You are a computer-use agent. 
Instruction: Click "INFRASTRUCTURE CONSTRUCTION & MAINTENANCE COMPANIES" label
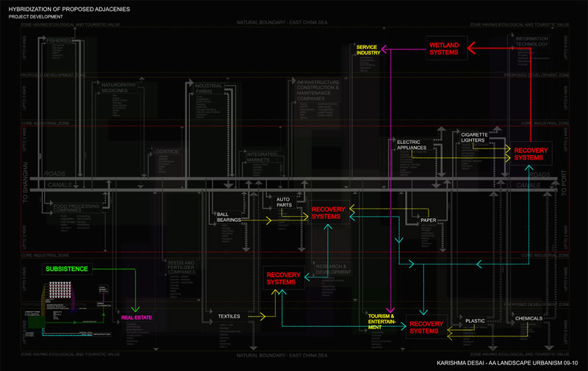coord(318,90)
